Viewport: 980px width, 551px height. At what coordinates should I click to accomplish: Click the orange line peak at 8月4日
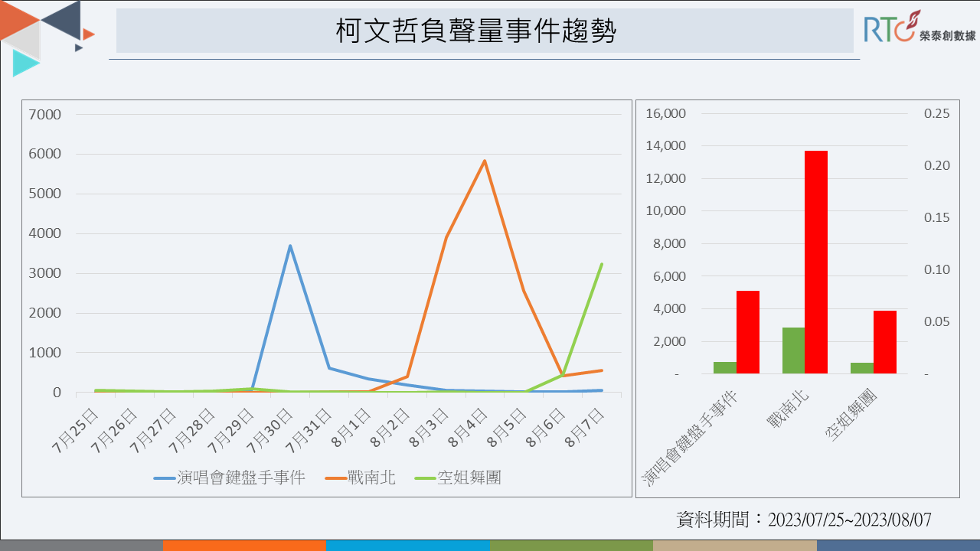(x=485, y=161)
